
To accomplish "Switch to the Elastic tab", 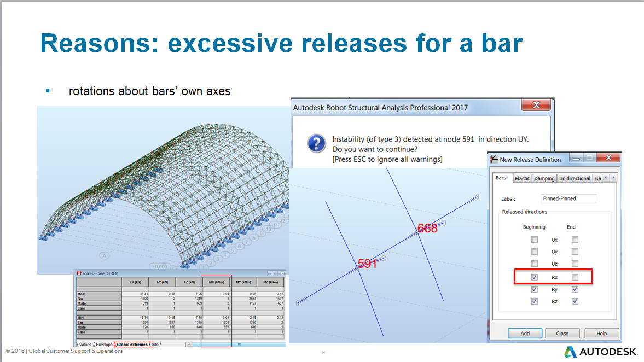I will (523, 178).
